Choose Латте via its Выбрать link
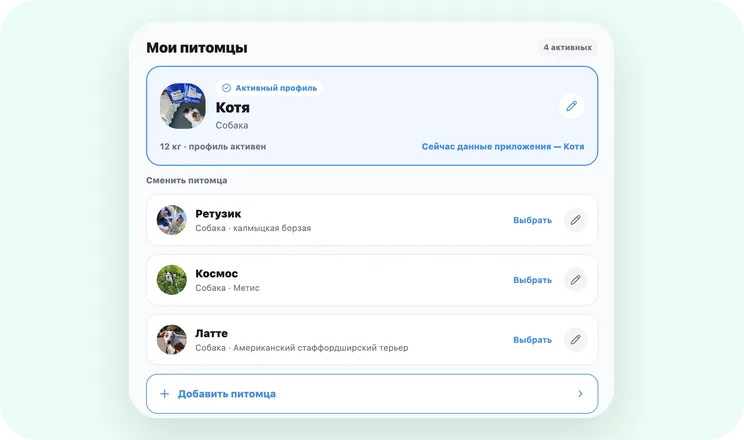This screenshot has width=744, height=440. [x=532, y=340]
